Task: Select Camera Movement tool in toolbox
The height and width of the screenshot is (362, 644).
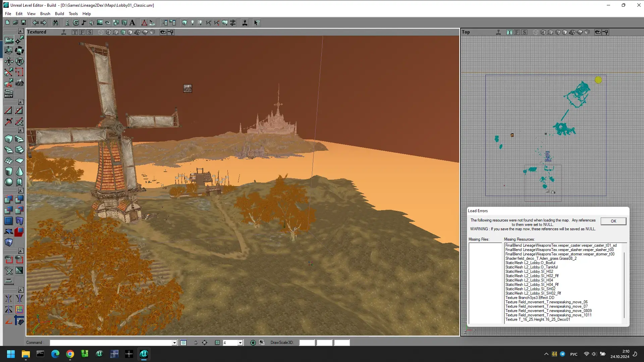Action: click(9, 40)
